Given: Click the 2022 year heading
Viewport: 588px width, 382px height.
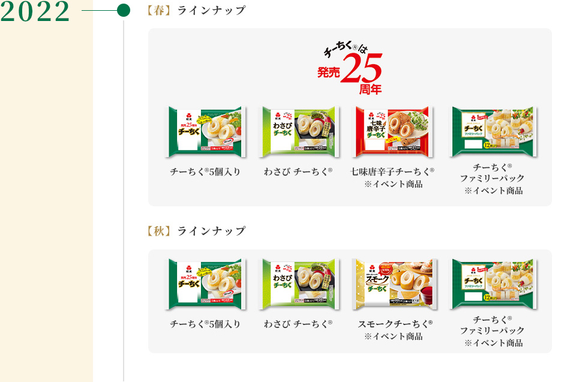Looking at the screenshot, I should coord(35,11).
